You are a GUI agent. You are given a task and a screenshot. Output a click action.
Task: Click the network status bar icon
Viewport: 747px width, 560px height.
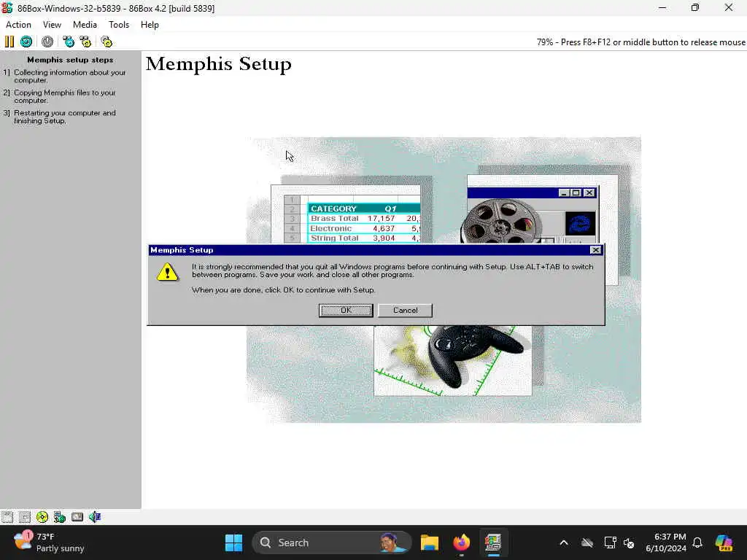[60, 517]
